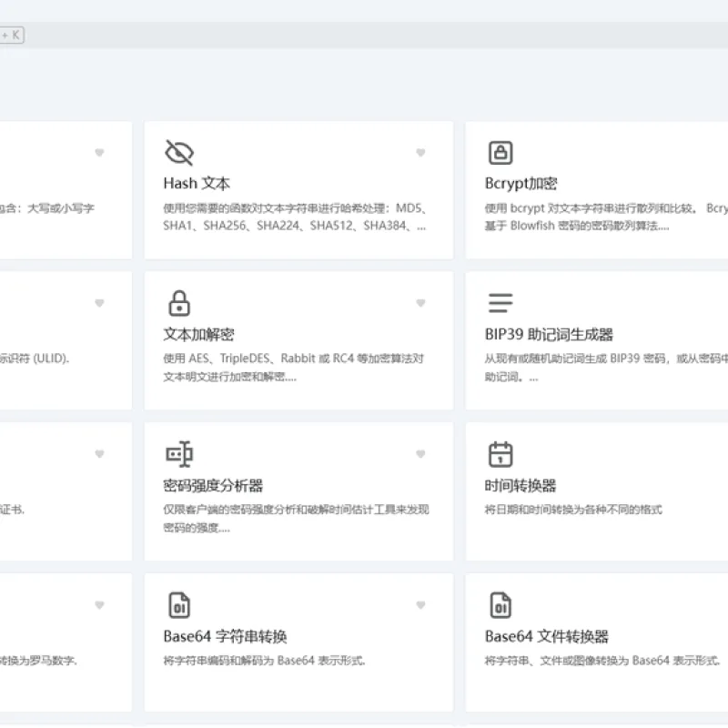Screen dimensions: 728x728
Task: Open the BIP39 助记词生成器 title
Action: 549,334
